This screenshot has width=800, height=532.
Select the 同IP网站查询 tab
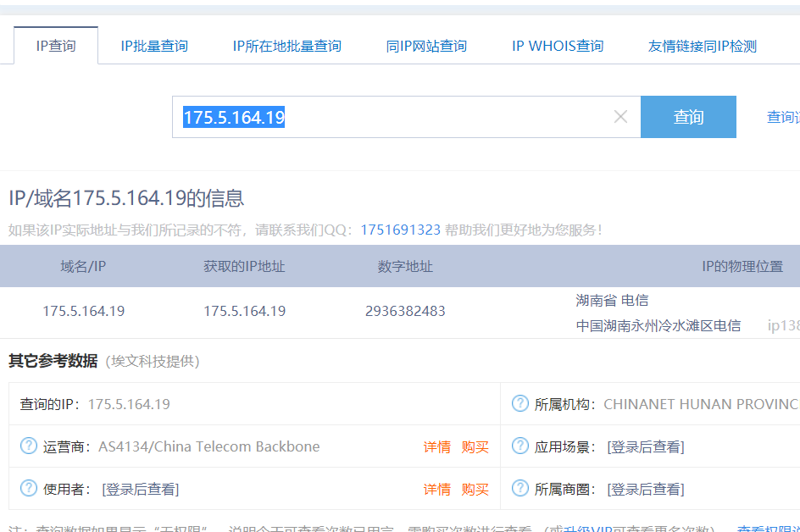tap(426, 46)
